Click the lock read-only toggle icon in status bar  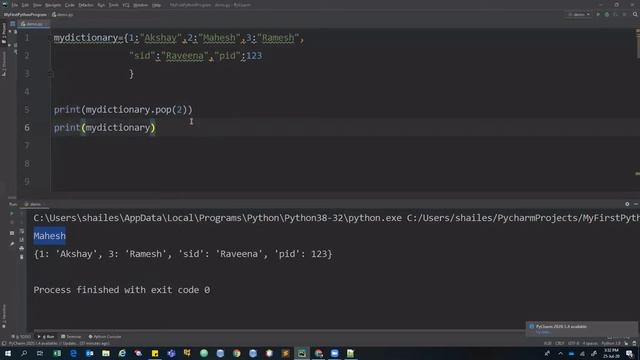[x=627, y=344]
